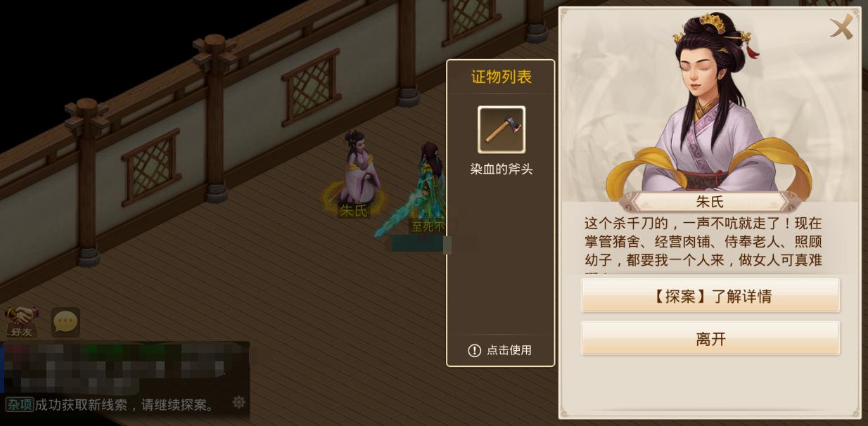This screenshot has width=868, height=426.
Task: Click the 朱氏 portrait image
Action: tap(709, 104)
